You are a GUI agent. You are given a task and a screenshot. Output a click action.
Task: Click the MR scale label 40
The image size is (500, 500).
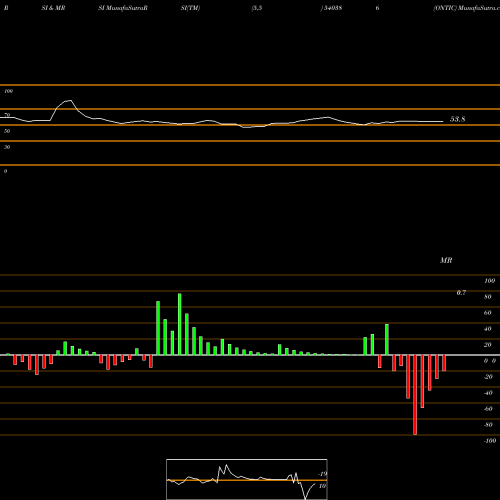click(x=488, y=329)
